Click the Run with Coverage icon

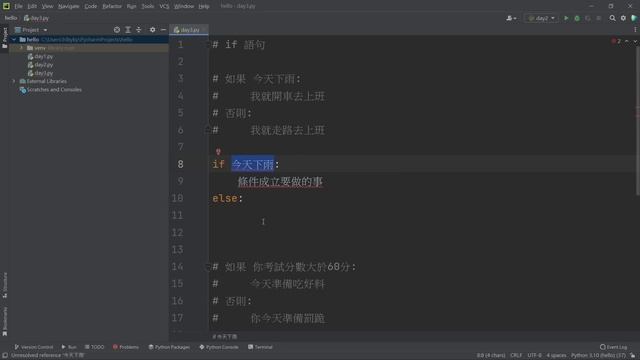pyautogui.click(x=588, y=18)
